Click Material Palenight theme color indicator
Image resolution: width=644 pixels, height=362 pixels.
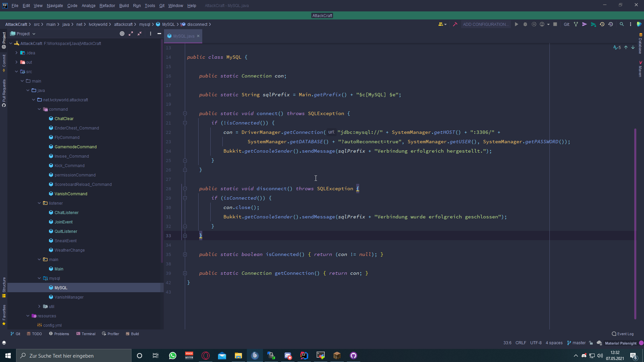click(x=641, y=343)
